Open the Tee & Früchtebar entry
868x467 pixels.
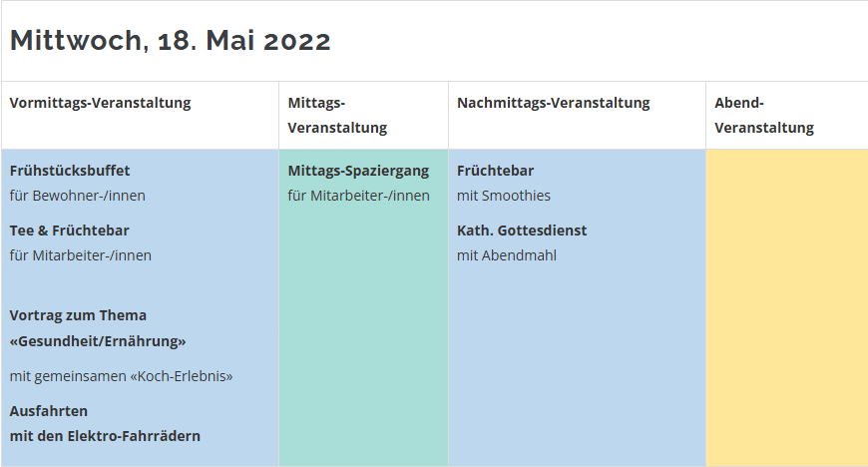[69, 231]
